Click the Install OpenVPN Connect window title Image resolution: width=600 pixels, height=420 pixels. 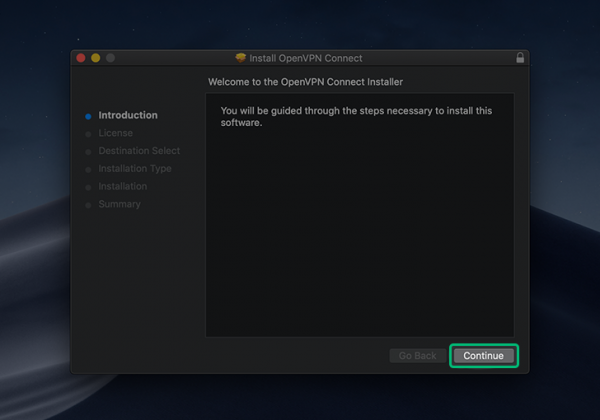pyautogui.click(x=306, y=58)
